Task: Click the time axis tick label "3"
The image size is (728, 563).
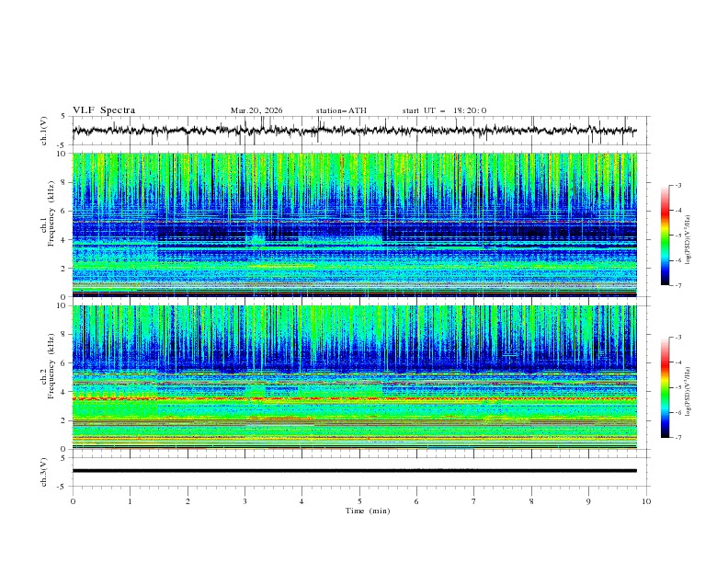Action: point(245,501)
